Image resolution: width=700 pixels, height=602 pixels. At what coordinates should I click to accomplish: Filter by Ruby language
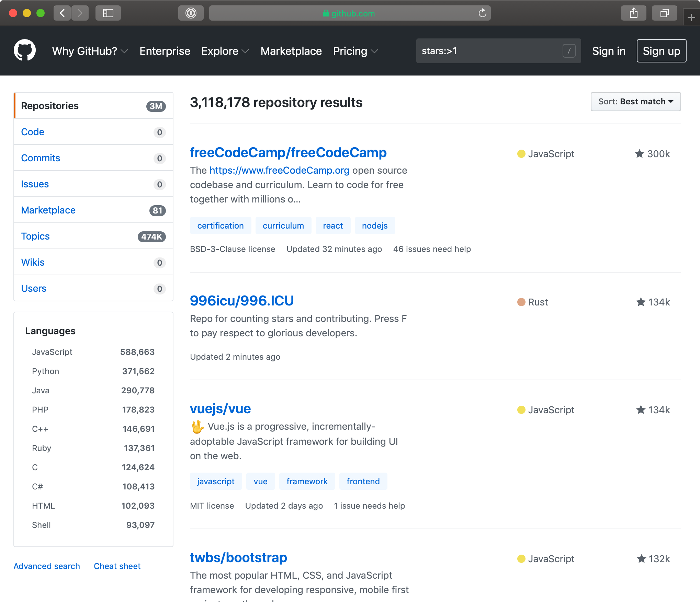93,448
